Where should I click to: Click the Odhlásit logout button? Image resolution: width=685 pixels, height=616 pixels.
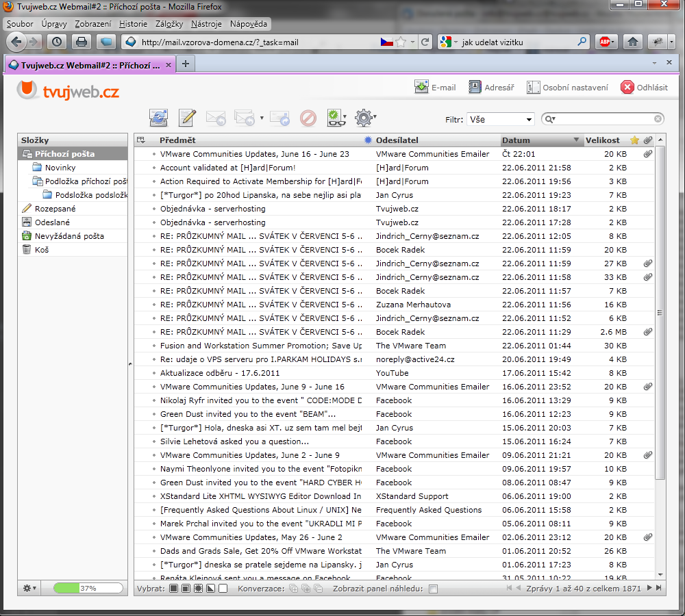(644, 88)
